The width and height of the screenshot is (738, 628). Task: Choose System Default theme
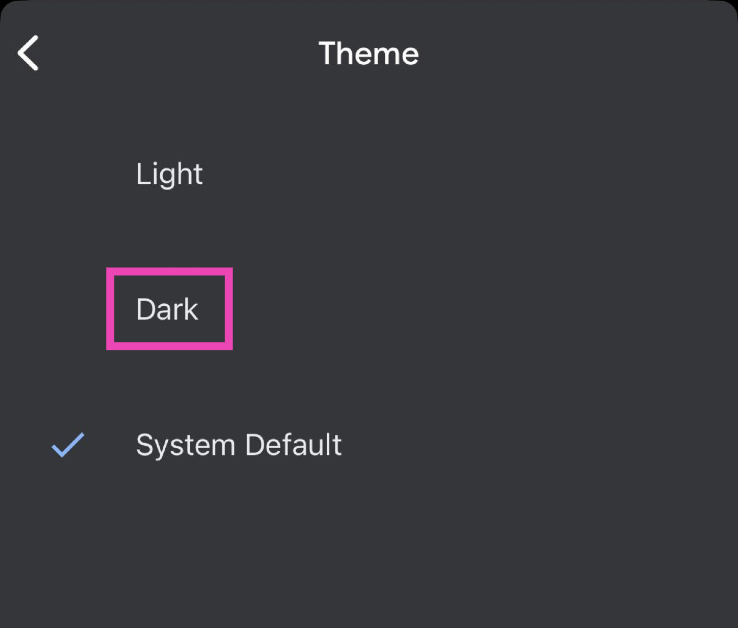click(x=238, y=445)
